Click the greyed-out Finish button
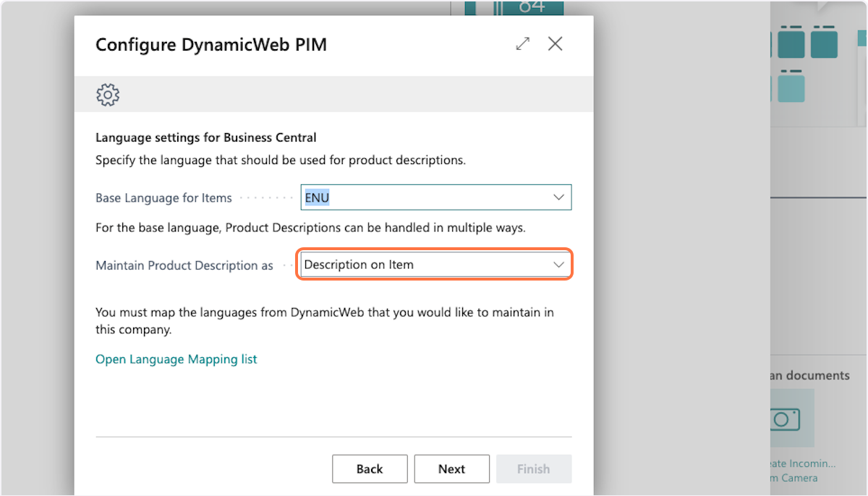This screenshot has height=496, width=868. coord(533,469)
